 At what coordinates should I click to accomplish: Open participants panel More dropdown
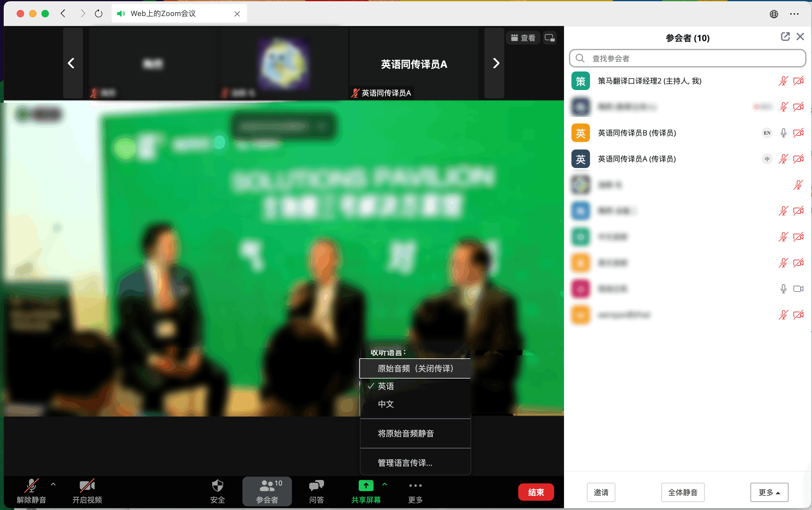pos(769,492)
